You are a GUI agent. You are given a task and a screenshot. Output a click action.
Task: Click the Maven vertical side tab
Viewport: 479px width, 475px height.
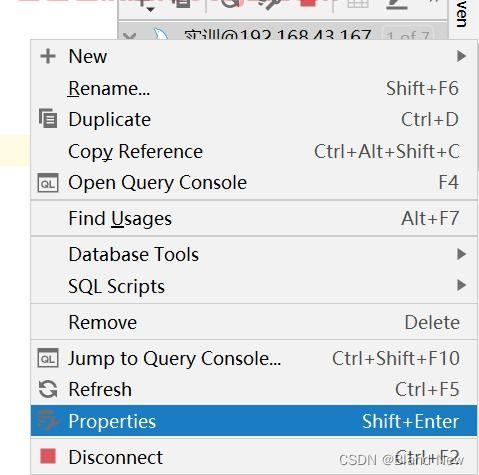pos(462,13)
